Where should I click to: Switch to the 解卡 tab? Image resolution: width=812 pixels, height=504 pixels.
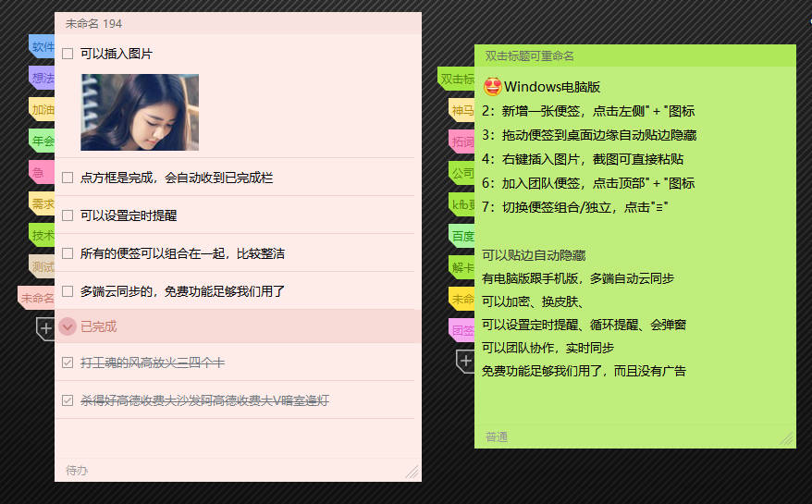tap(461, 267)
